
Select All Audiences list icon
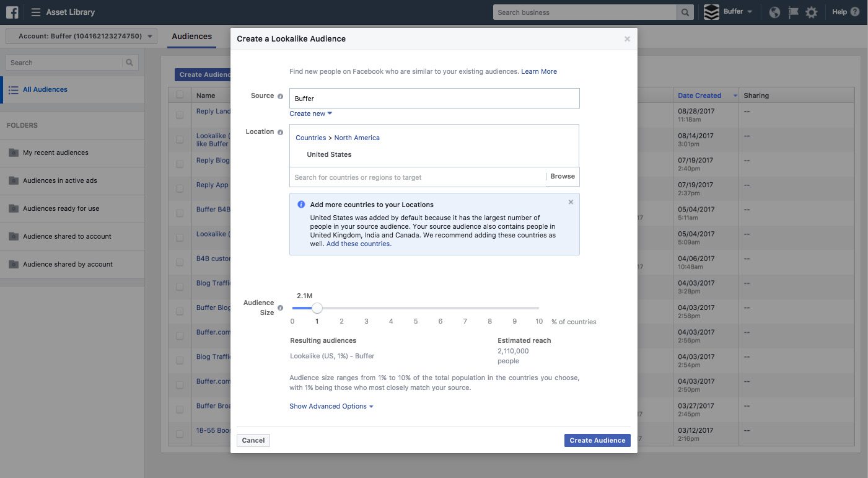(x=13, y=90)
